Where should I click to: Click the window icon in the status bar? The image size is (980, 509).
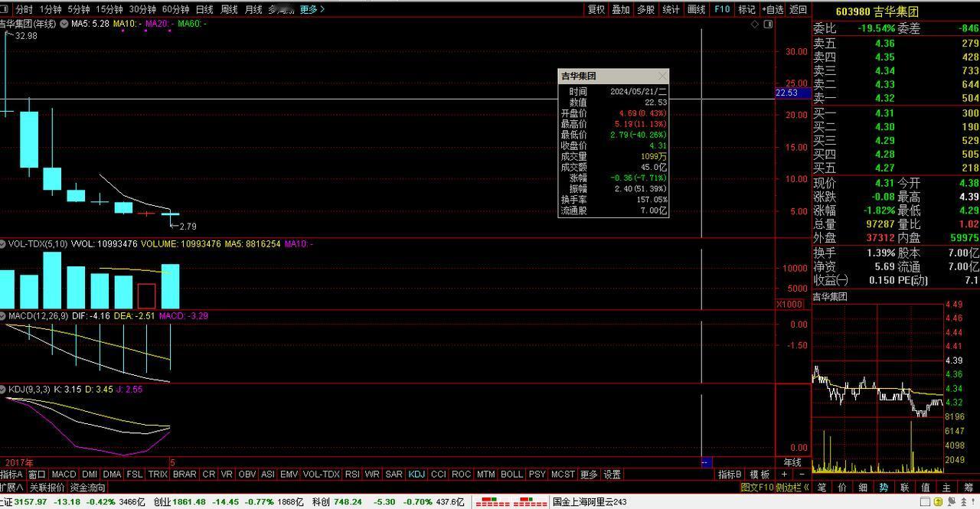pyautogui.click(x=926, y=502)
